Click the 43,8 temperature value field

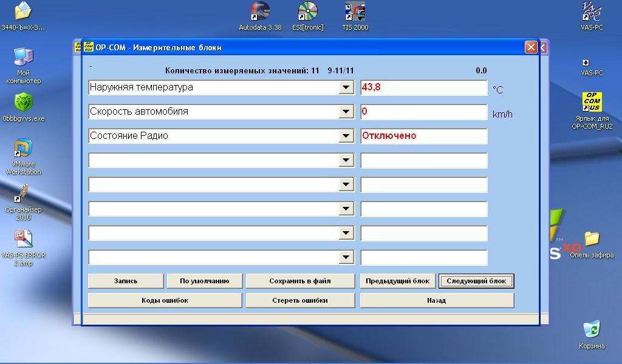pos(423,87)
